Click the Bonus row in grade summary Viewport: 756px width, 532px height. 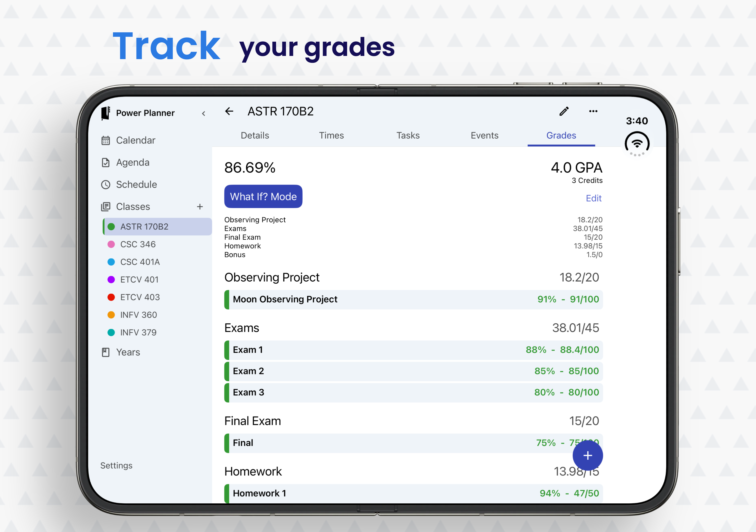click(x=413, y=255)
